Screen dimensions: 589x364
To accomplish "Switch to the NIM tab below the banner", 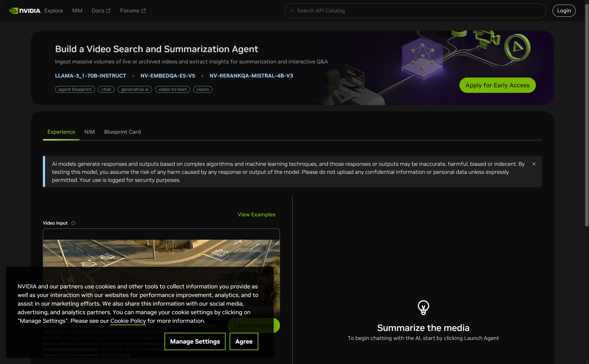I will pyautogui.click(x=89, y=132).
